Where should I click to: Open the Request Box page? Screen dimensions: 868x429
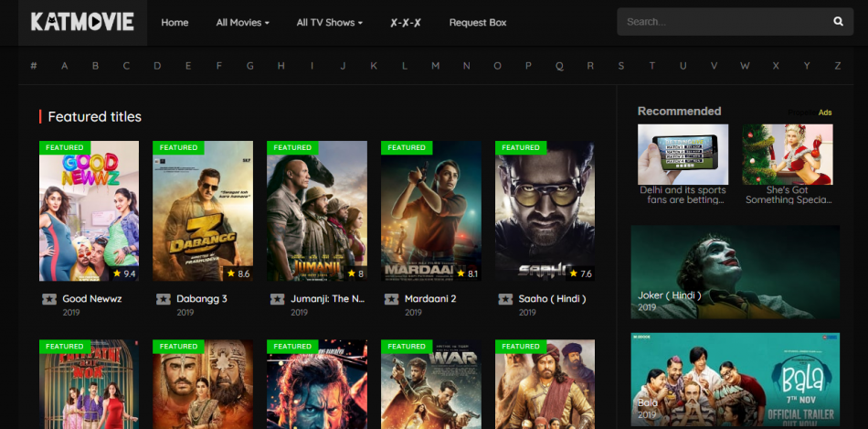pyautogui.click(x=477, y=23)
